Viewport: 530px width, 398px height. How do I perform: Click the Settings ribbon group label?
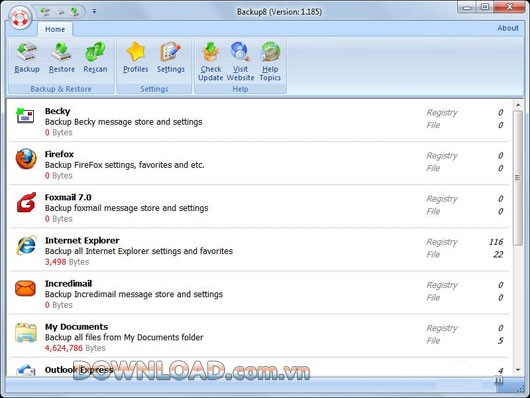pos(154,89)
